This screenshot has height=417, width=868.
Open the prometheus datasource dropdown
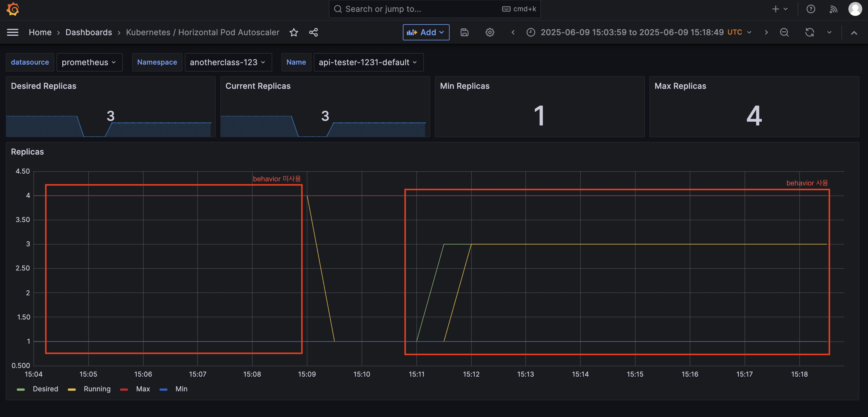point(89,62)
